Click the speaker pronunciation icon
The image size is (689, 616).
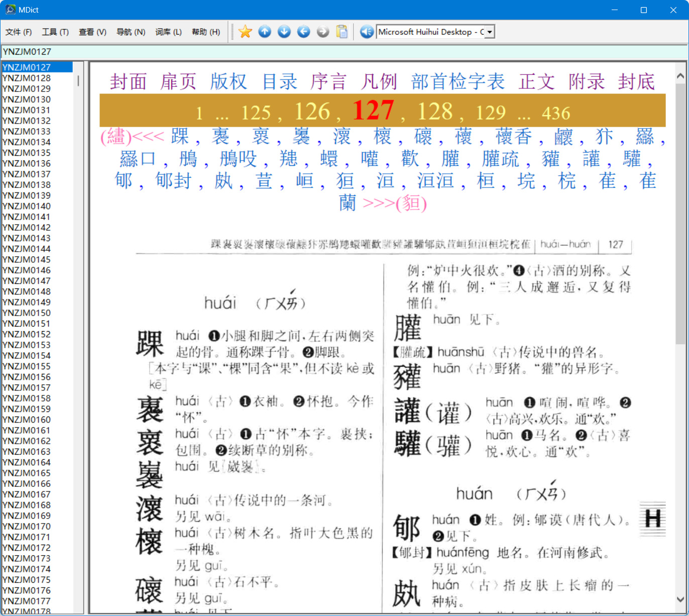[367, 32]
